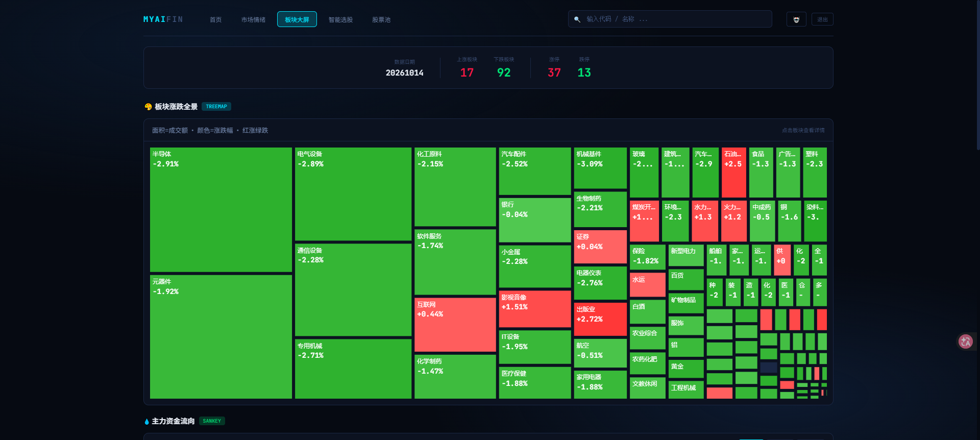Go to the 智能选股 tab
This screenshot has height=440, width=980.
pos(340,19)
